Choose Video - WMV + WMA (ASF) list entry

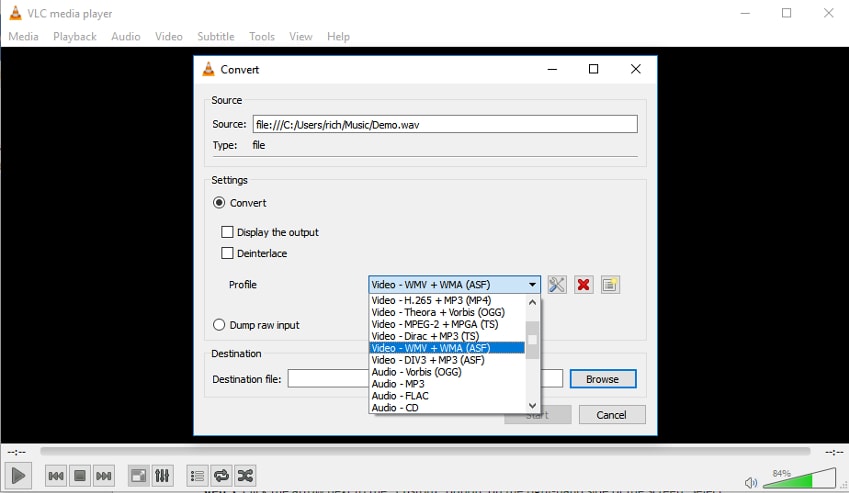[447, 348]
